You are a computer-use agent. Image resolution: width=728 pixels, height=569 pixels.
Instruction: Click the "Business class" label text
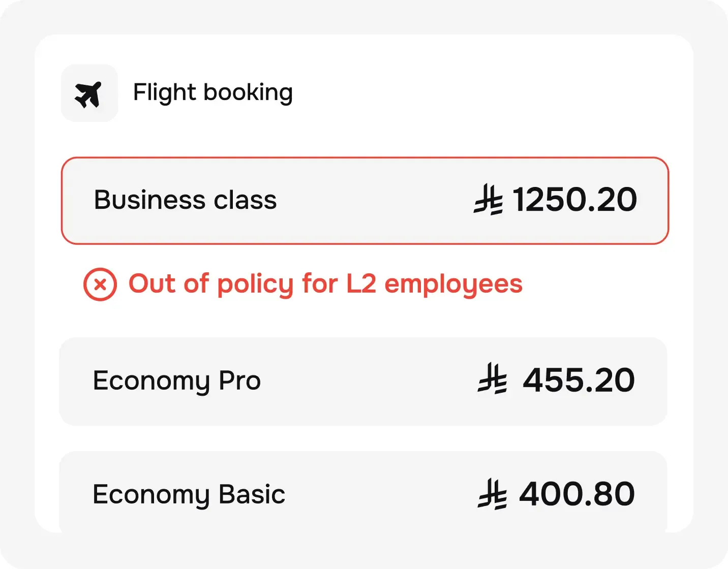coord(185,200)
